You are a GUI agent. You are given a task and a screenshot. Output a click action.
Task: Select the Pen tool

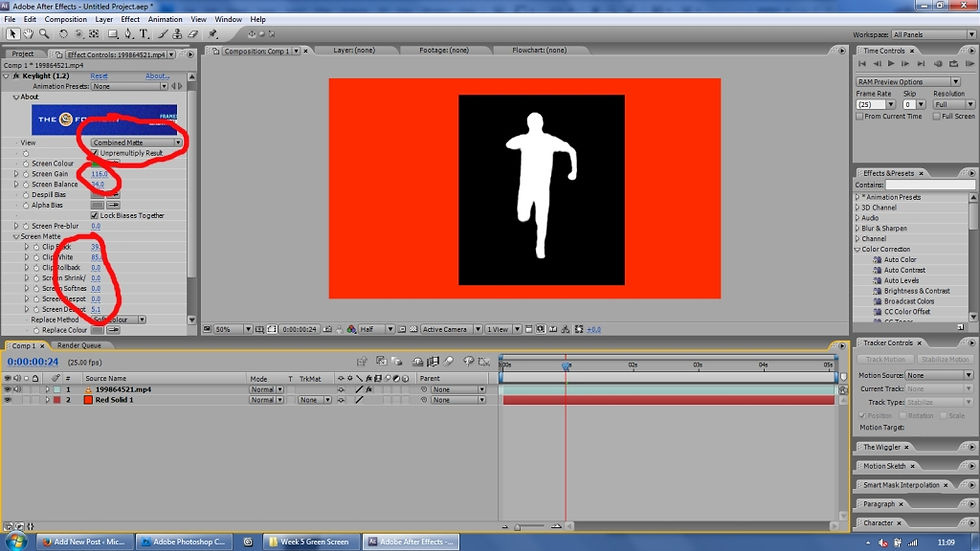tap(128, 34)
